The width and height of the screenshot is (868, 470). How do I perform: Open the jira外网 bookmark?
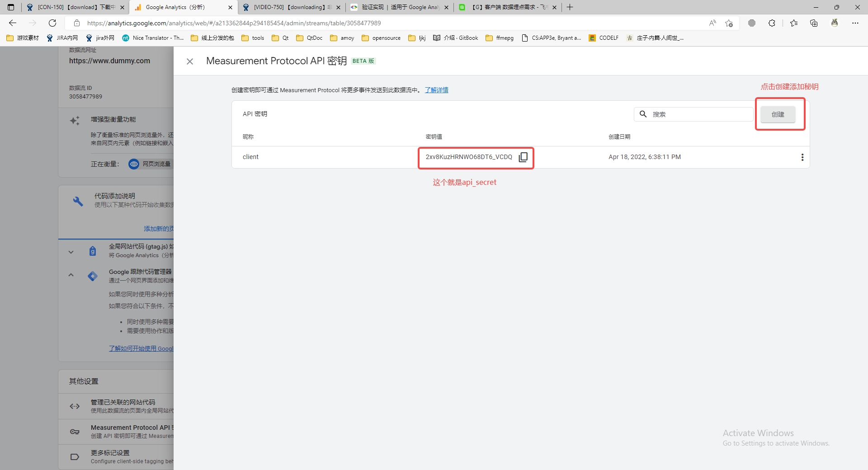[x=100, y=38]
